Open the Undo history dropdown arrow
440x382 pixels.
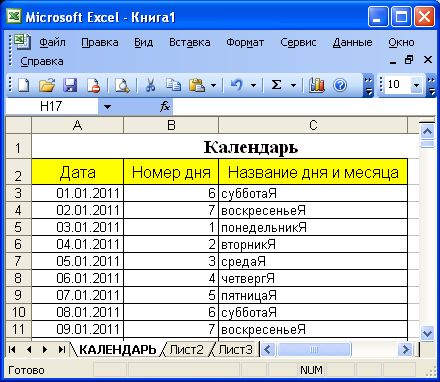pyautogui.click(x=253, y=85)
